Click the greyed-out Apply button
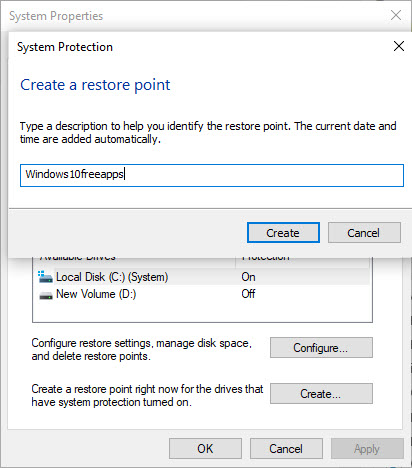412x468 pixels. coord(367,449)
